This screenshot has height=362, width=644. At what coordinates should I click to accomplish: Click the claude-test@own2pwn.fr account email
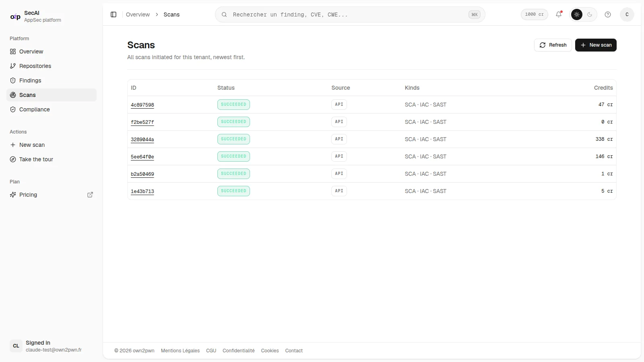[54, 350]
